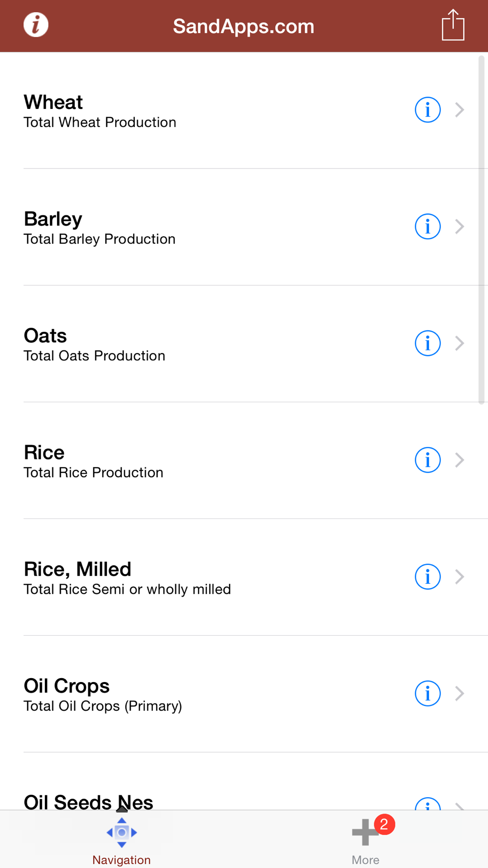
Task: Click the vertical scrollbar on the list
Action: click(x=481, y=229)
